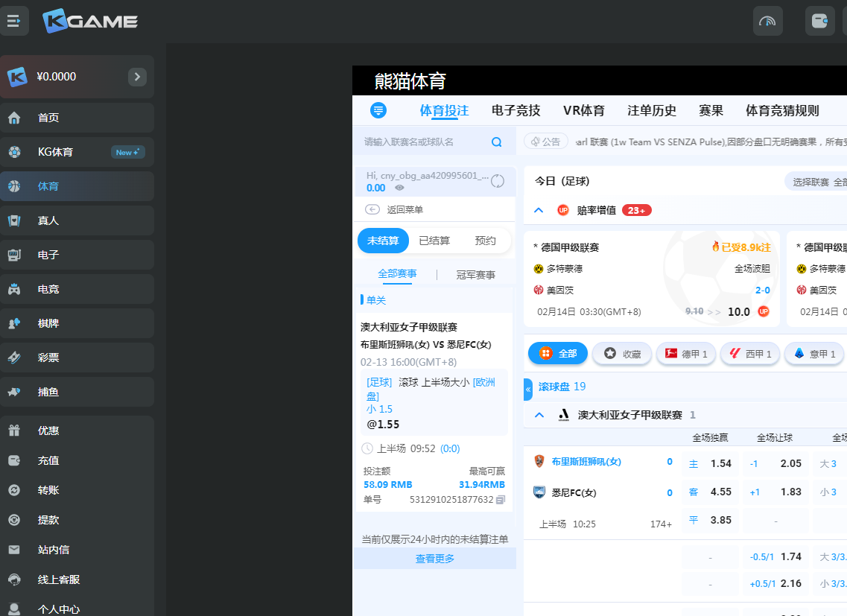Open the 捕鱼 fishing games section

pyautogui.click(x=48, y=392)
